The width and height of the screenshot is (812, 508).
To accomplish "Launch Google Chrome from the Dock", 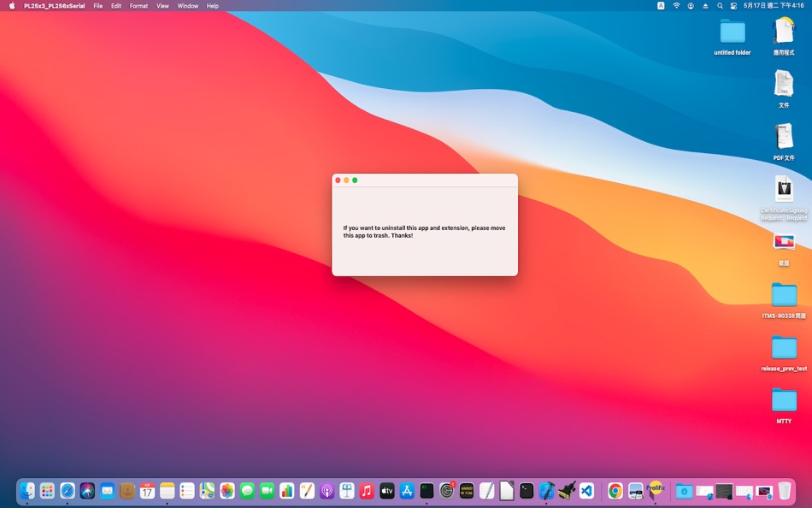I will 615,490.
